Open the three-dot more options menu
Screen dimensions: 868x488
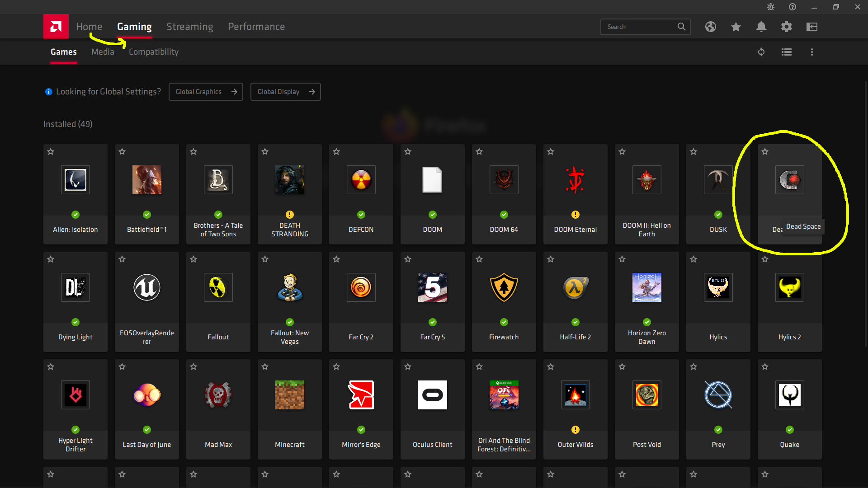click(x=812, y=52)
